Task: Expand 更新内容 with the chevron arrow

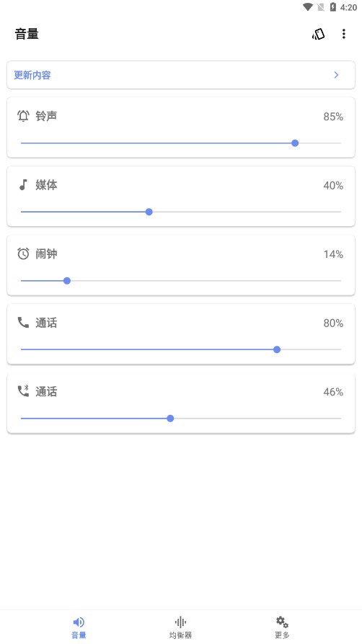Action: (337, 75)
